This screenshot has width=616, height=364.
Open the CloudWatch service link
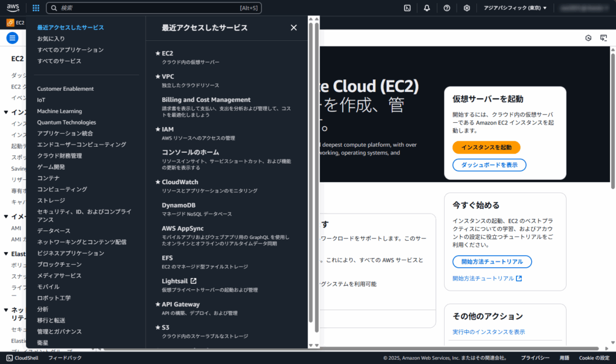pos(180,182)
